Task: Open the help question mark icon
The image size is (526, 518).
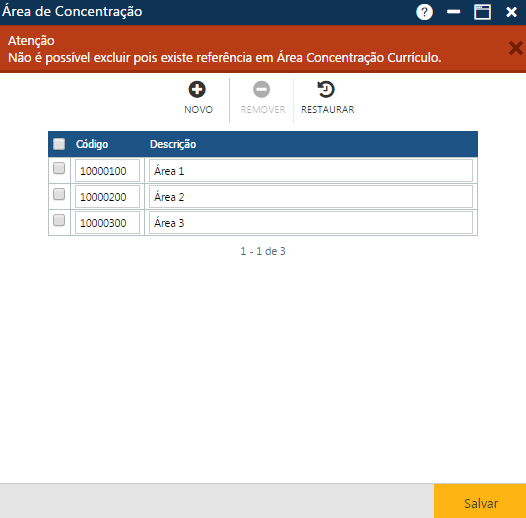Action: coord(424,12)
